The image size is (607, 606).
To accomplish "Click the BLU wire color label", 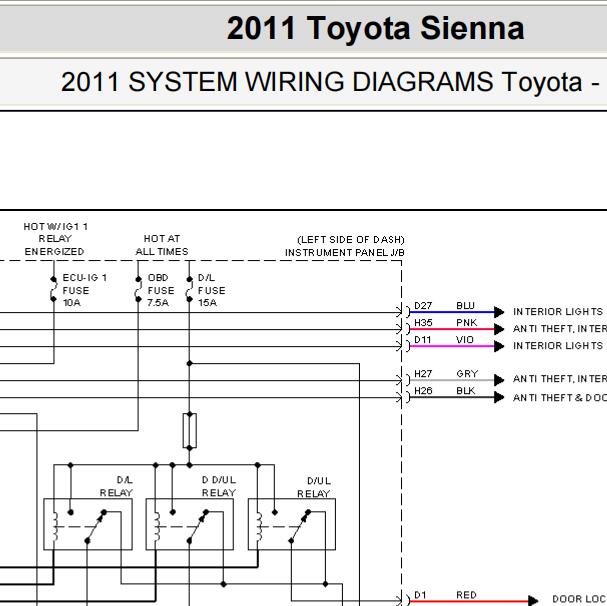I will point(465,306).
